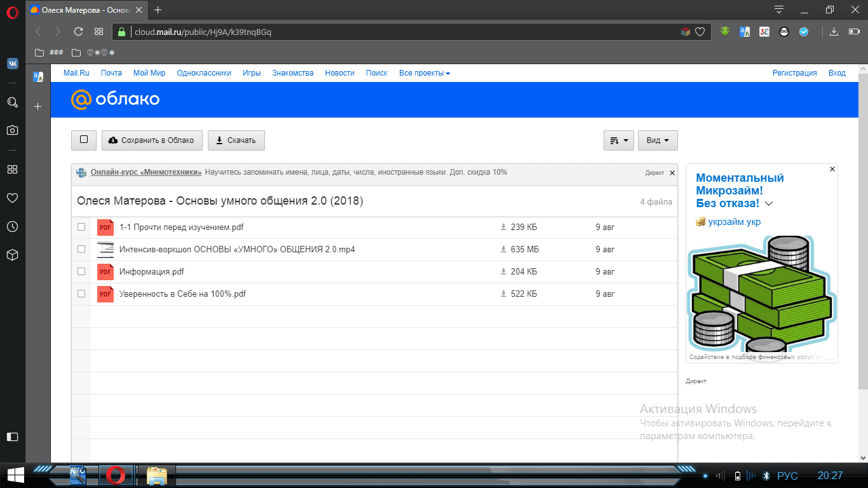868x488 pixels.
Task: Open the translator panel icon beside the page
Action: [x=37, y=77]
